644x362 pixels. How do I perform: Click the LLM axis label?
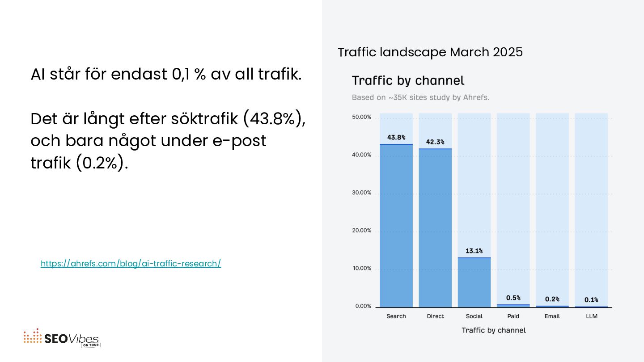pyautogui.click(x=591, y=316)
